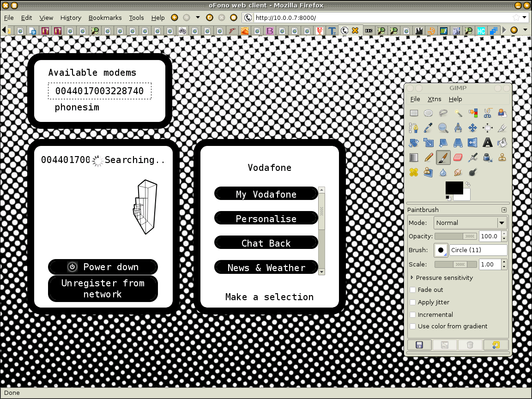Click Unregister from network button

(x=103, y=289)
